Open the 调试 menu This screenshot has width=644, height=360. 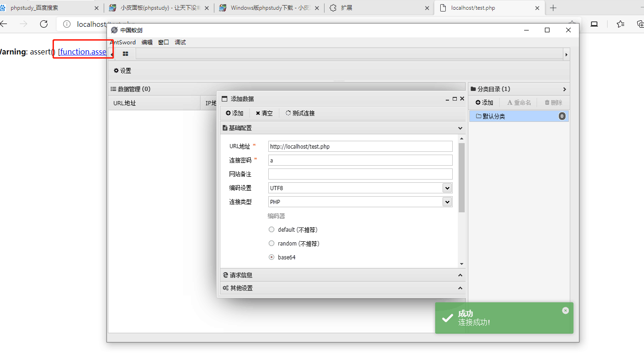(x=180, y=42)
